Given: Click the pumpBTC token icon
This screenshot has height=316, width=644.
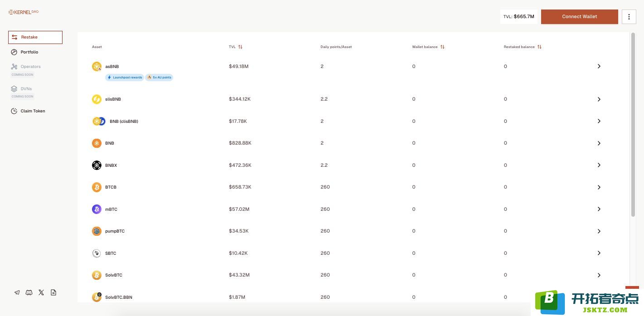Looking at the screenshot, I should [x=97, y=231].
